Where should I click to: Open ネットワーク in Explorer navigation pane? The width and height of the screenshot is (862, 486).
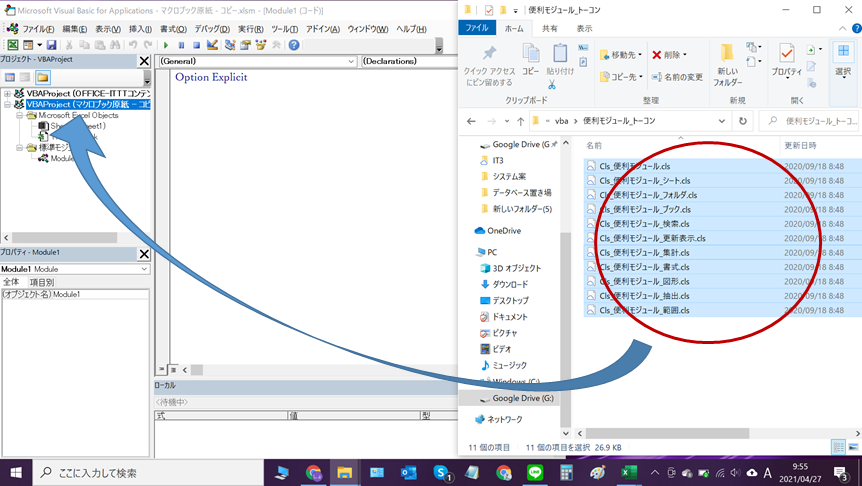coord(498,419)
